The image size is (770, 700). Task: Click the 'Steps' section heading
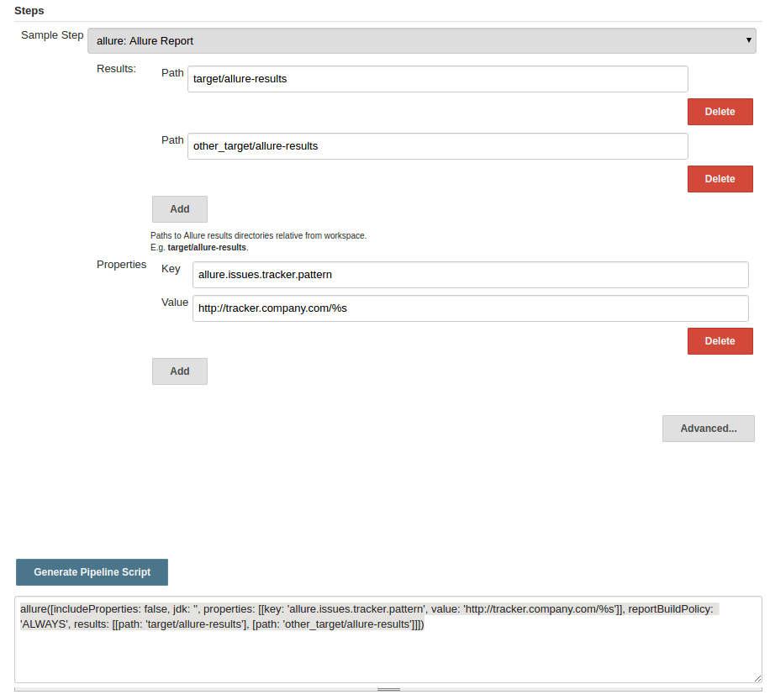coord(29,11)
